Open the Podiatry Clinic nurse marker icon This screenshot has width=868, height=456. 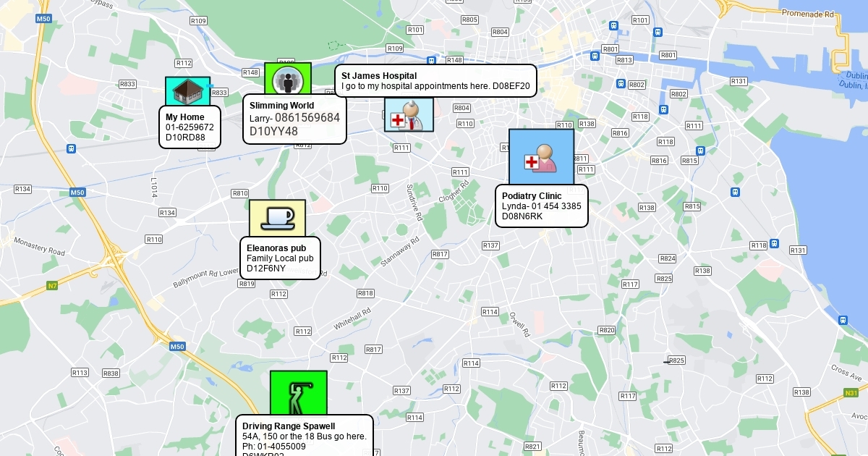541,157
